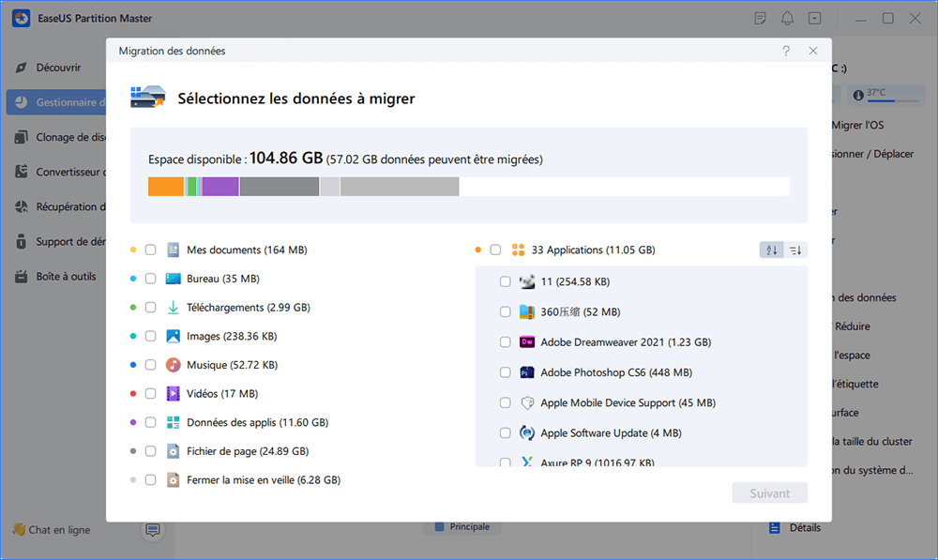Click the Bureau desktop icon

pos(173,279)
